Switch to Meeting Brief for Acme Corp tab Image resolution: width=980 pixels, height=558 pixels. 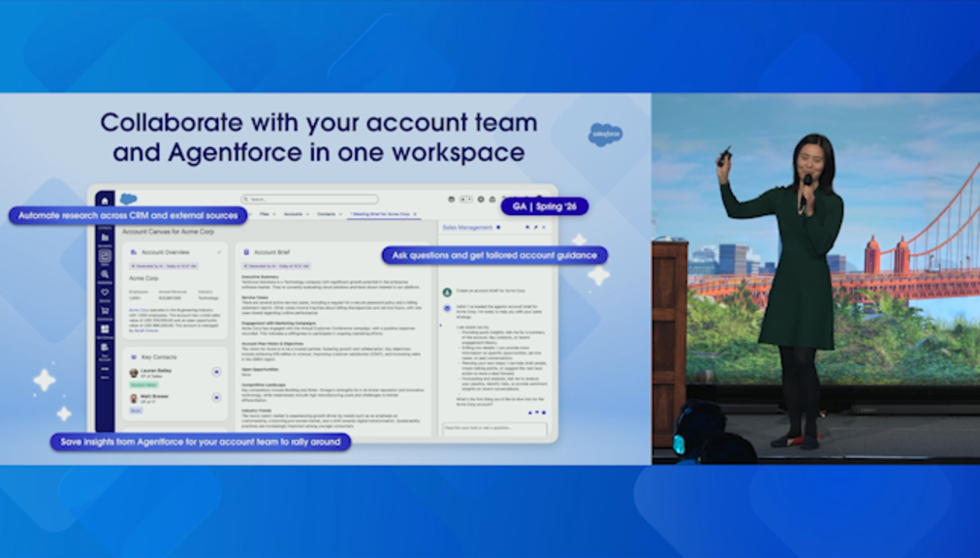pos(381,214)
